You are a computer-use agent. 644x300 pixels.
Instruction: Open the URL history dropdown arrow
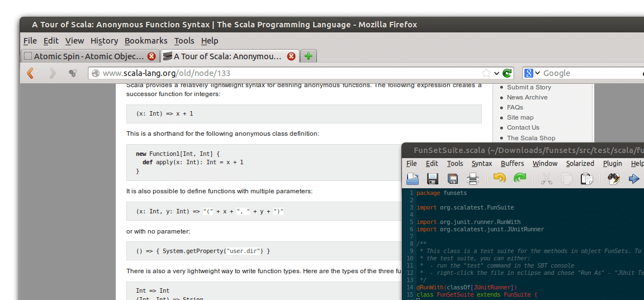coord(496,73)
